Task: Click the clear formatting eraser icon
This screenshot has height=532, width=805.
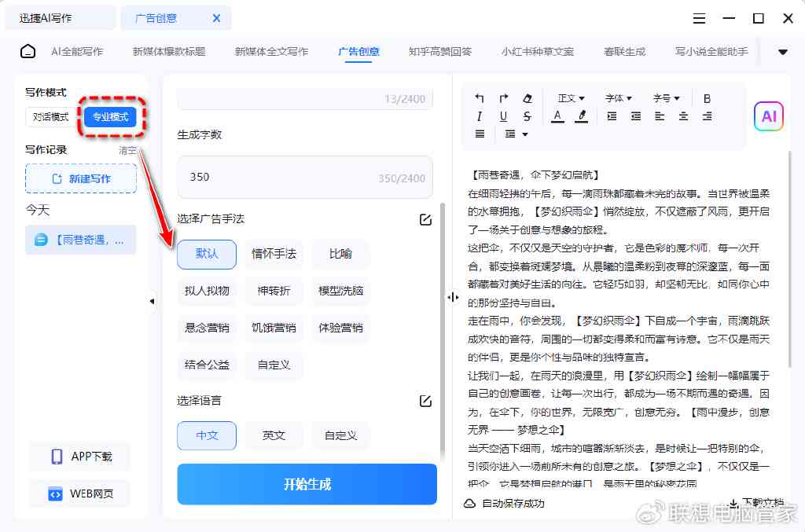Action: click(x=527, y=98)
